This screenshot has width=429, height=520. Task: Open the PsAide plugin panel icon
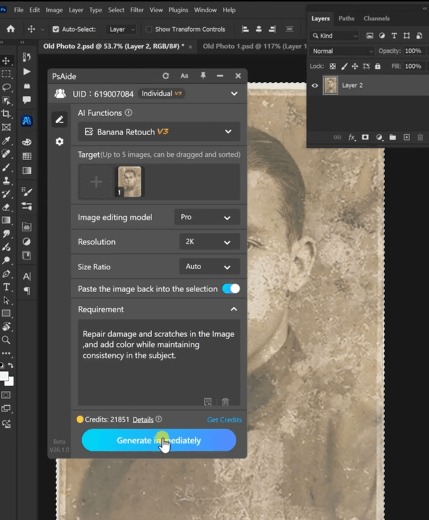[27, 121]
